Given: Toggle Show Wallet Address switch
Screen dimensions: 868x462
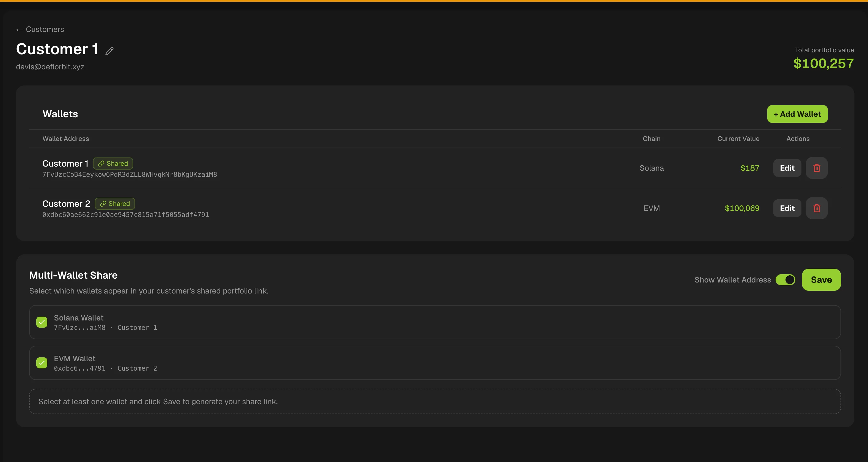Looking at the screenshot, I should 785,279.
